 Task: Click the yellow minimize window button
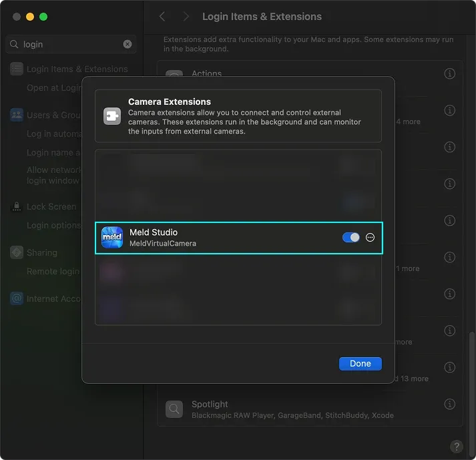click(30, 17)
